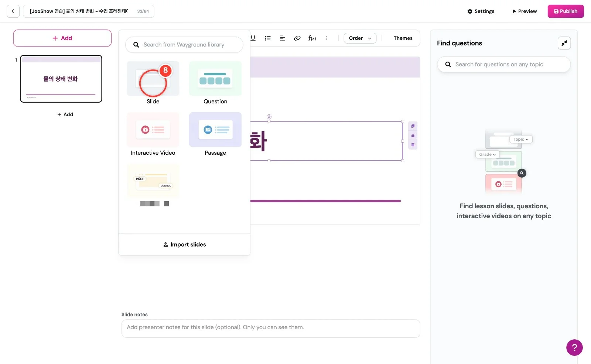This screenshot has width=591, height=364.
Task: Open the help question-mark button
Action: click(x=574, y=347)
